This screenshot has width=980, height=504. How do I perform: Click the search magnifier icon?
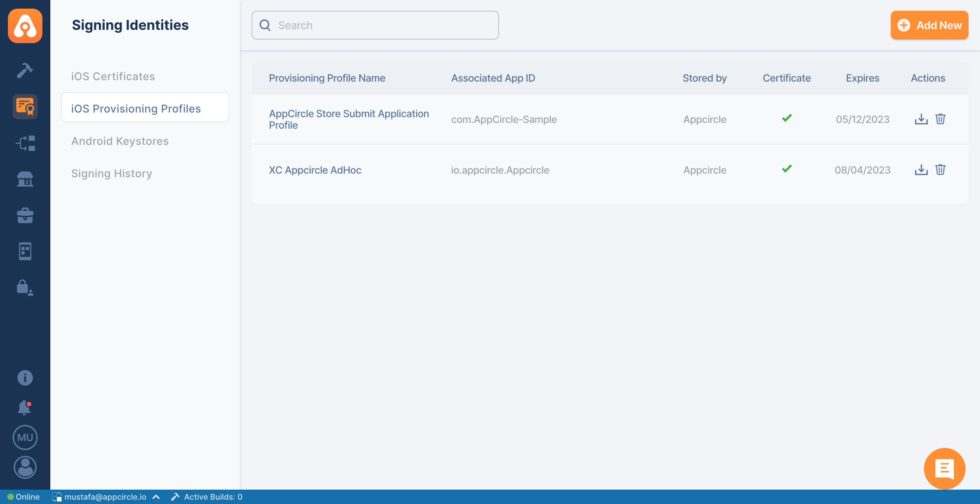265,25
